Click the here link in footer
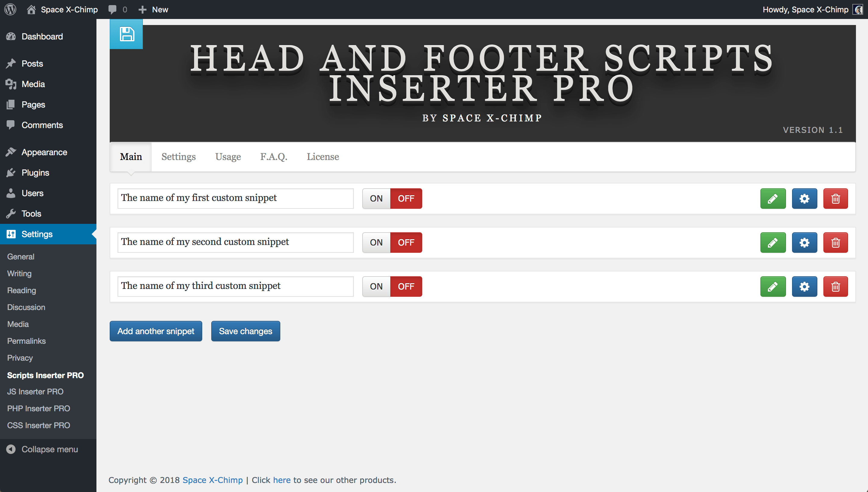868x492 pixels. pos(281,479)
